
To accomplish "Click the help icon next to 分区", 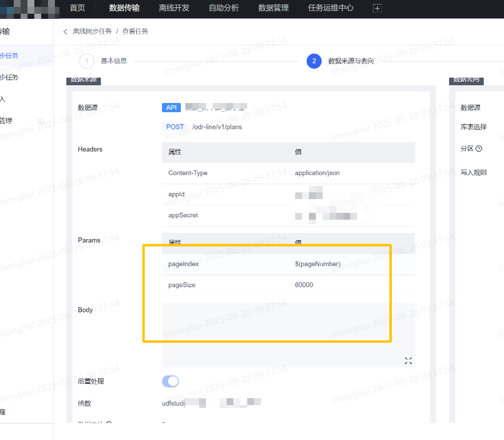I will pos(479,148).
